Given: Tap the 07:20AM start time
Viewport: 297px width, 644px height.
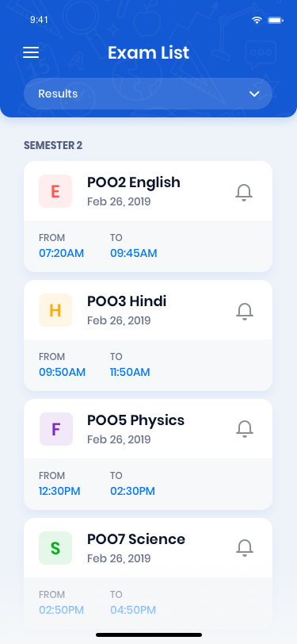Looking at the screenshot, I should 62,253.
